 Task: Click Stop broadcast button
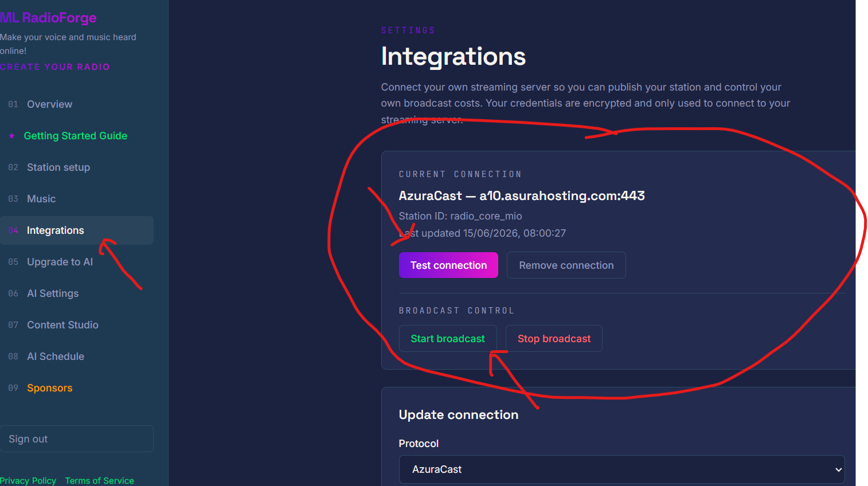[554, 339]
